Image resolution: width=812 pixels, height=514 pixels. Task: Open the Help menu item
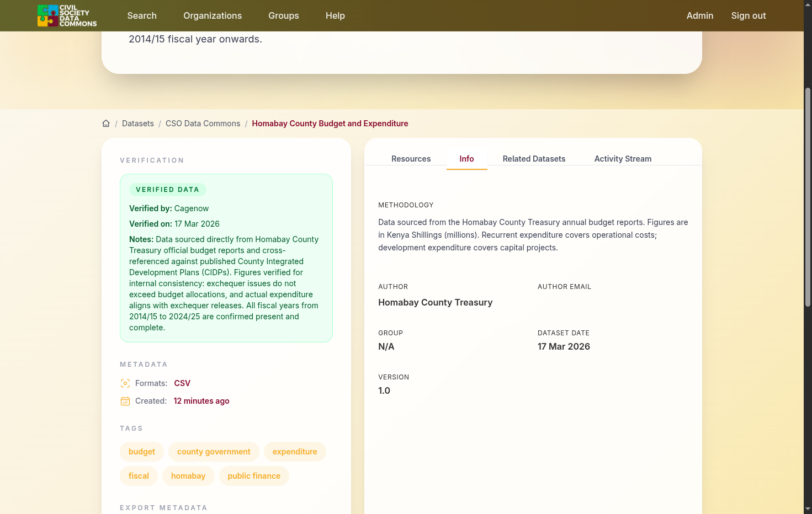coord(335,15)
